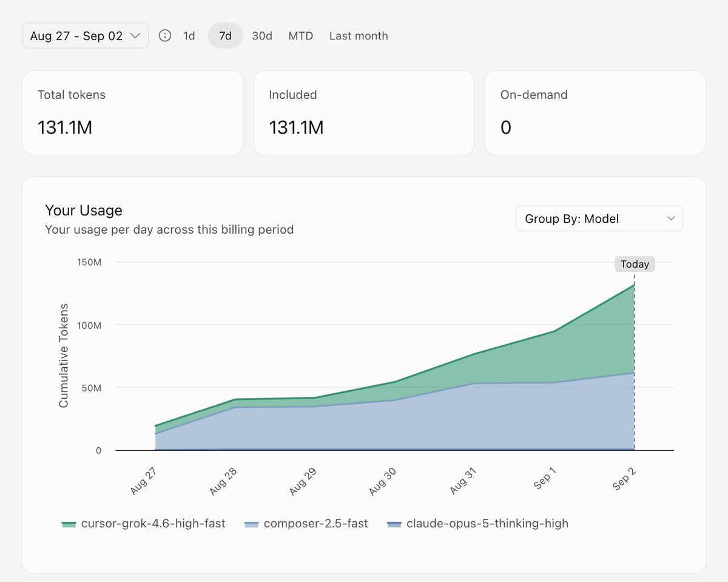
Task: Click the On-demand card
Action: click(595, 113)
